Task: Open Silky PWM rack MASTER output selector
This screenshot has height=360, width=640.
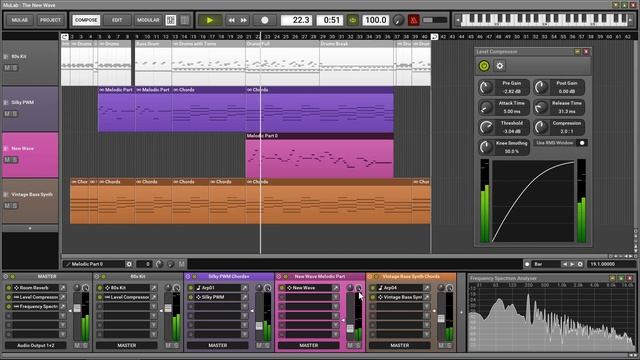Action: point(218,345)
